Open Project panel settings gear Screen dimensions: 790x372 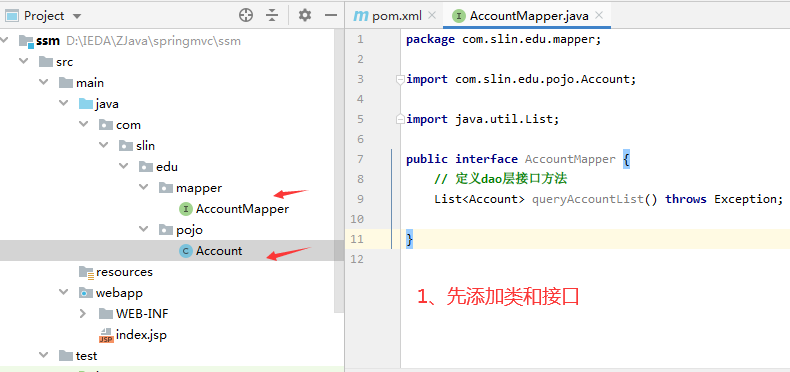[305, 16]
